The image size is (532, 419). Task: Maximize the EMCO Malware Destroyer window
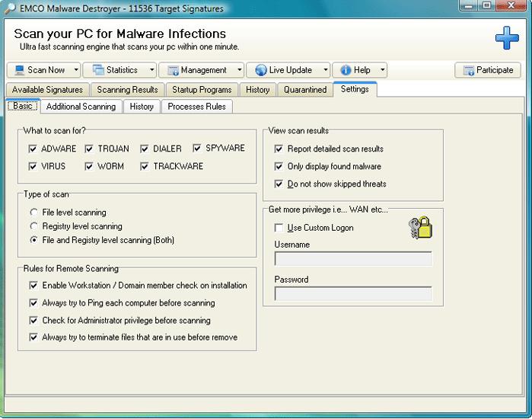point(487,5)
